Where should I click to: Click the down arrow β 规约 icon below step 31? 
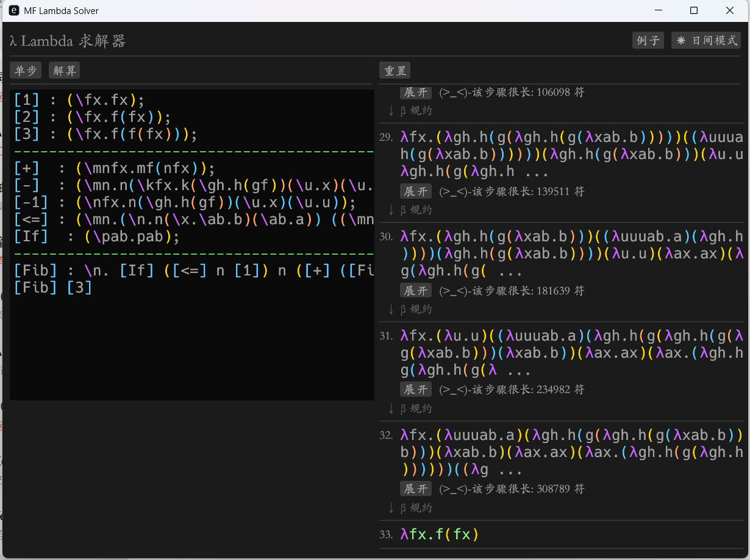[391, 409]
